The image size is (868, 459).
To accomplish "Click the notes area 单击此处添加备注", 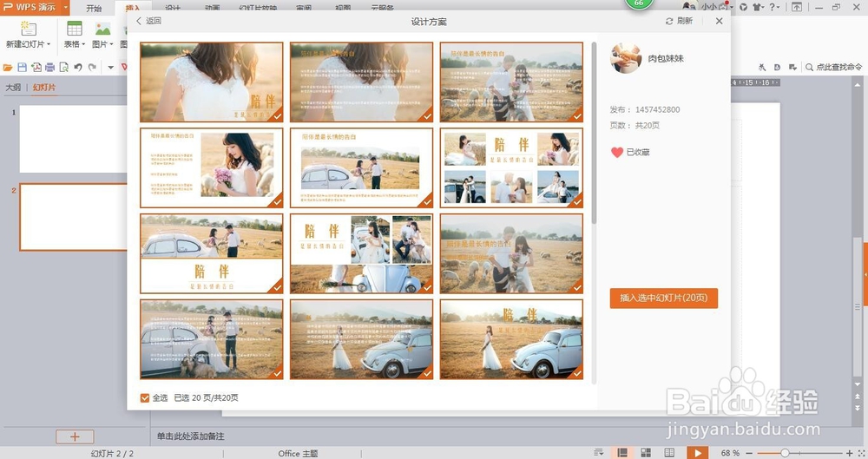I will coord(190,436).
